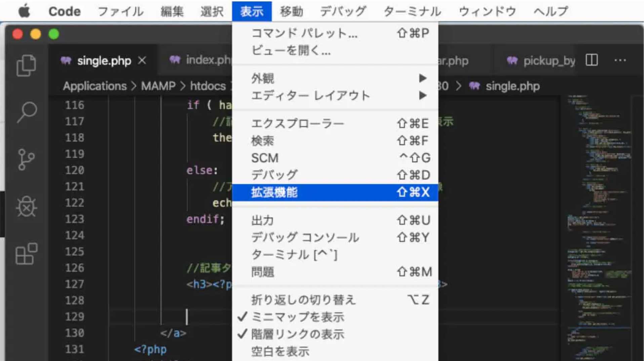This screenshot has width=644, height=361.
Task: Click the endif; code on line 123
Action: [205, 219]
